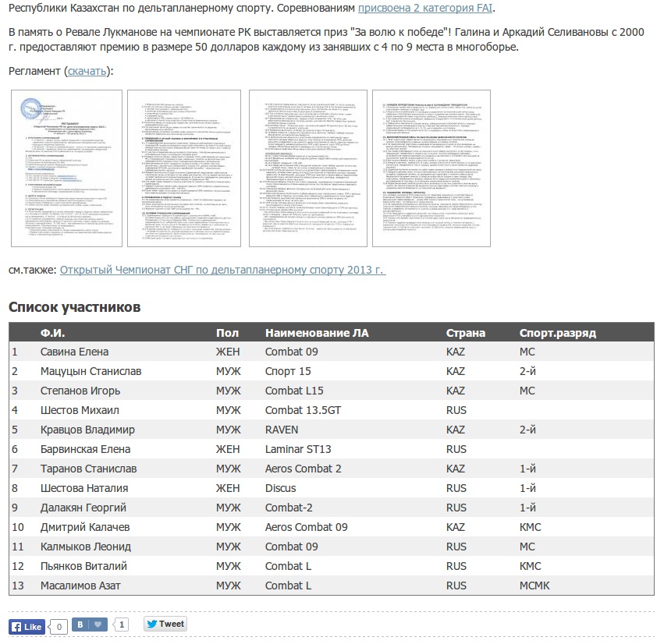This screenshot has width=664, height=644.
Task: Open the Открытый Чемпионат СНГ 2013 link
Action: click(x=222, y=270)
